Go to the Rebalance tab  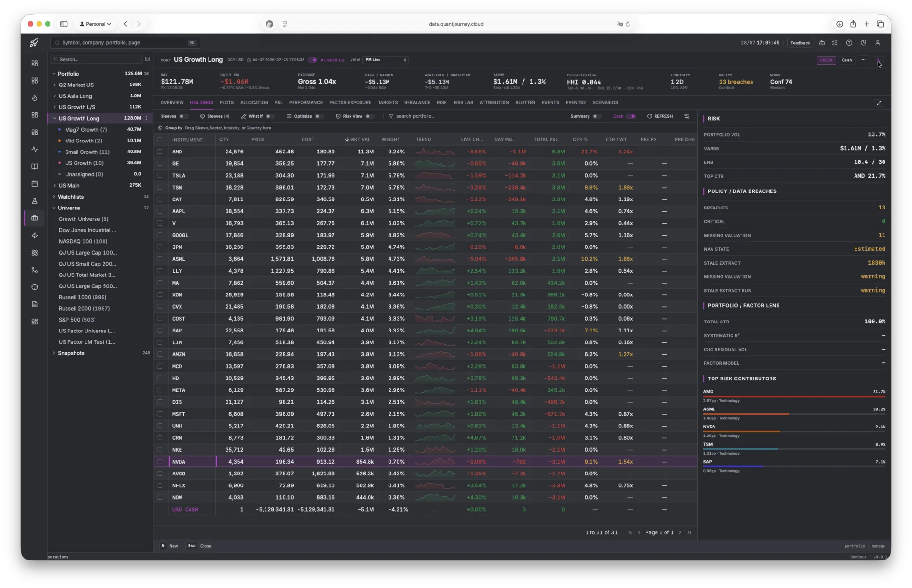[x=417, y=103]
